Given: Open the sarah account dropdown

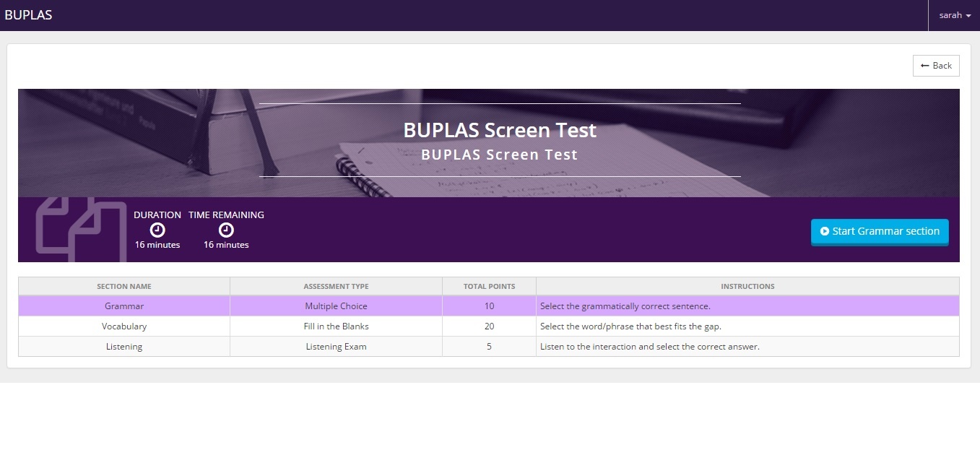Looking at the screenshot, I should pyautogui.click(x=953, y=14).
